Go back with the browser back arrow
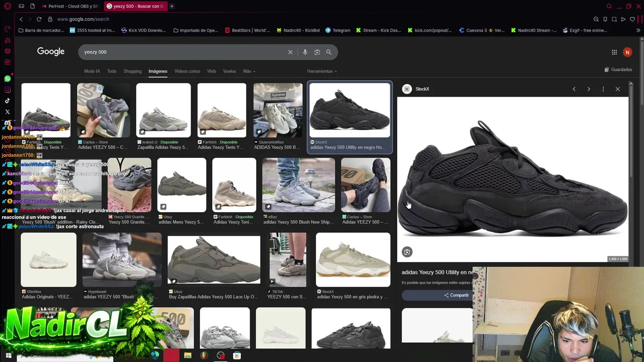 pos(21,19)
